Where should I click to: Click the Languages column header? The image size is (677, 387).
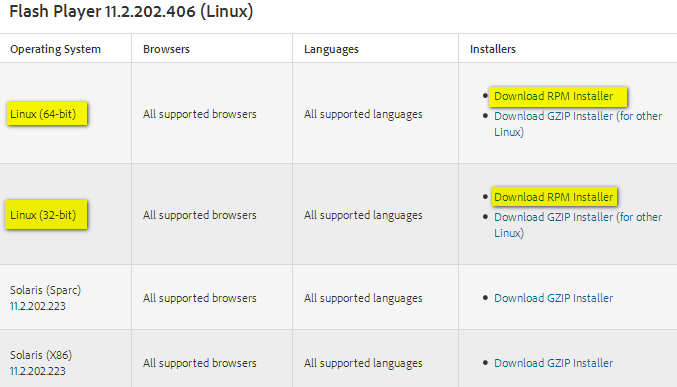pyautogui.click(x=331, y=49)
